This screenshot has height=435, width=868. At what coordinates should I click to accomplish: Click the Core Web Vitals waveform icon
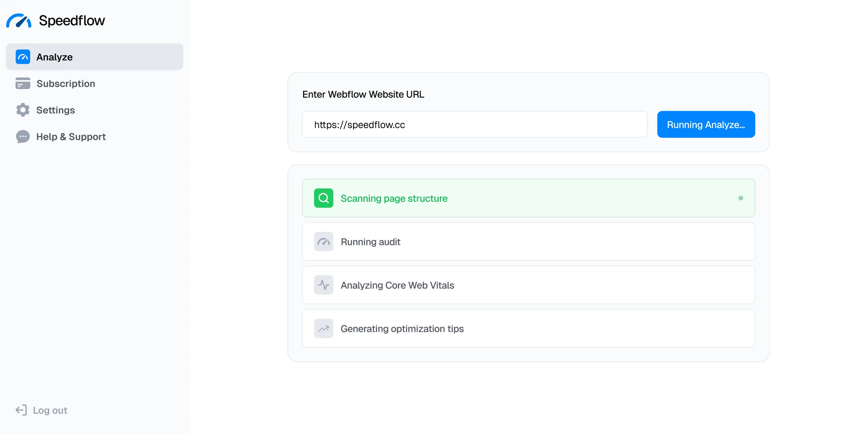click(323, 285)
